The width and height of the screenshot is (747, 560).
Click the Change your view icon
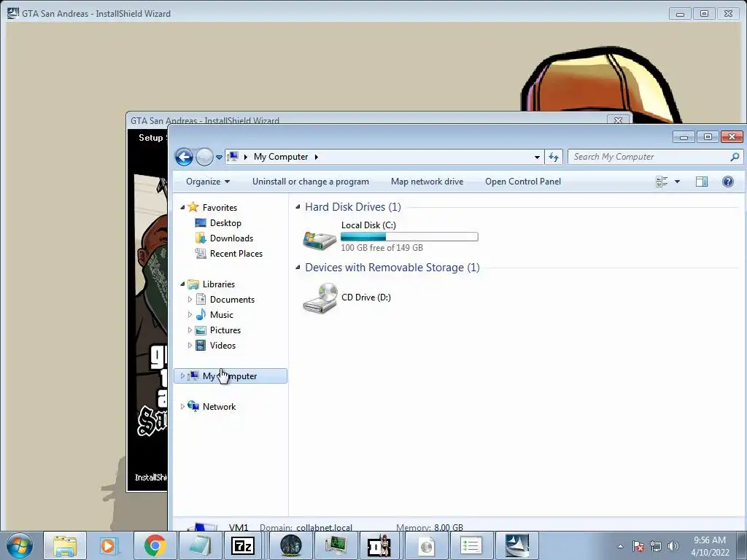pos(662,182)
